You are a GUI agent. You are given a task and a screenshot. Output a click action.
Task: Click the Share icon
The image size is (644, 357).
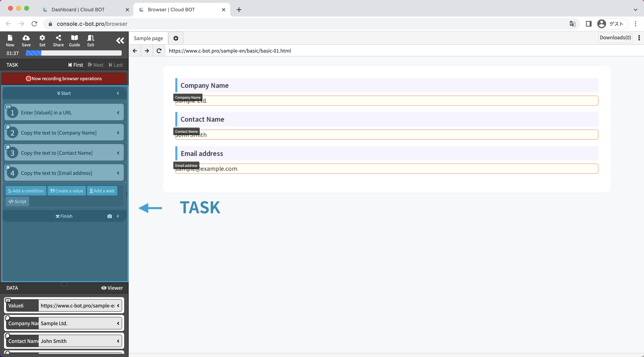click(58, 40)
